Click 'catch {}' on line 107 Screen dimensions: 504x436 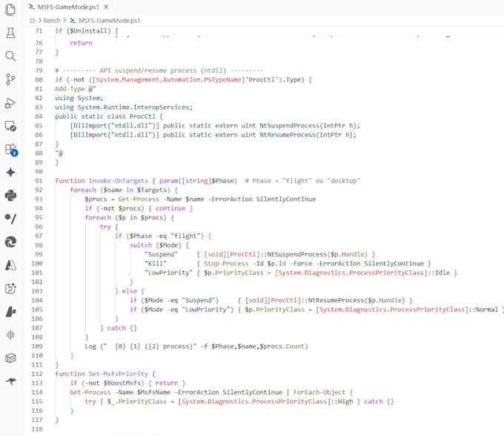pyautogui.click(x=122, y=328)
